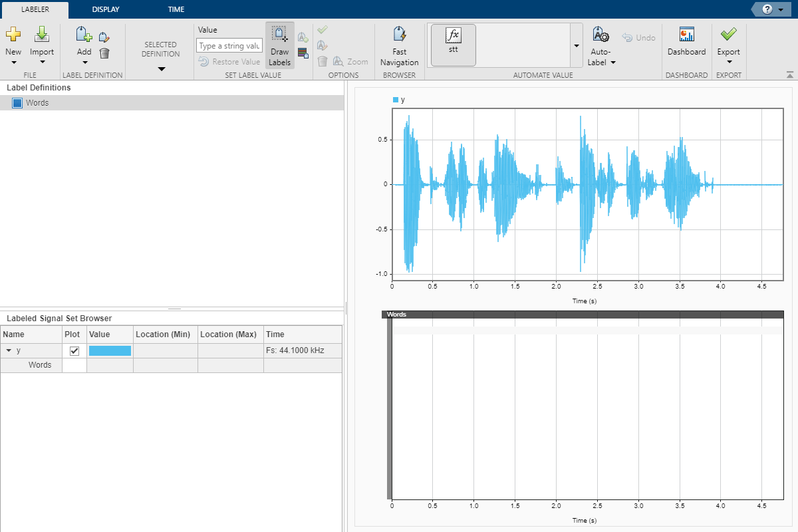The height and width of the screenshot is (532, 798).
Task: Click the Import signals icon
Action: tap(42, 35)
